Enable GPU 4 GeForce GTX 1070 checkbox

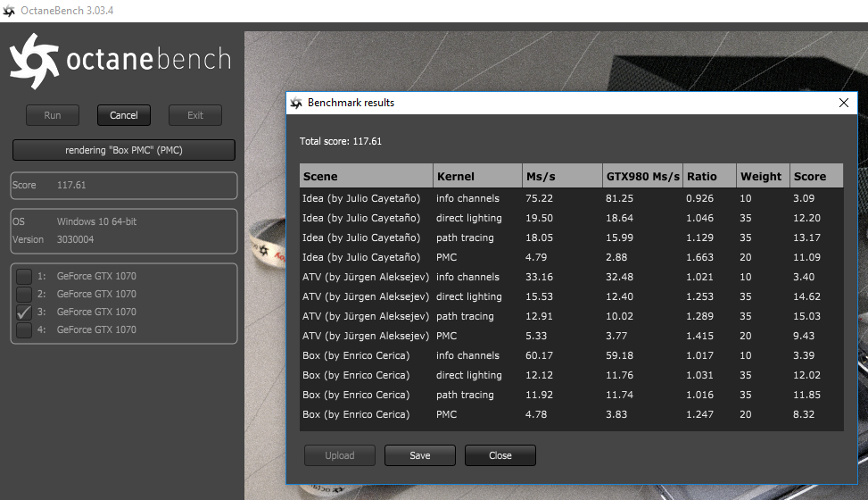(24, 329)
